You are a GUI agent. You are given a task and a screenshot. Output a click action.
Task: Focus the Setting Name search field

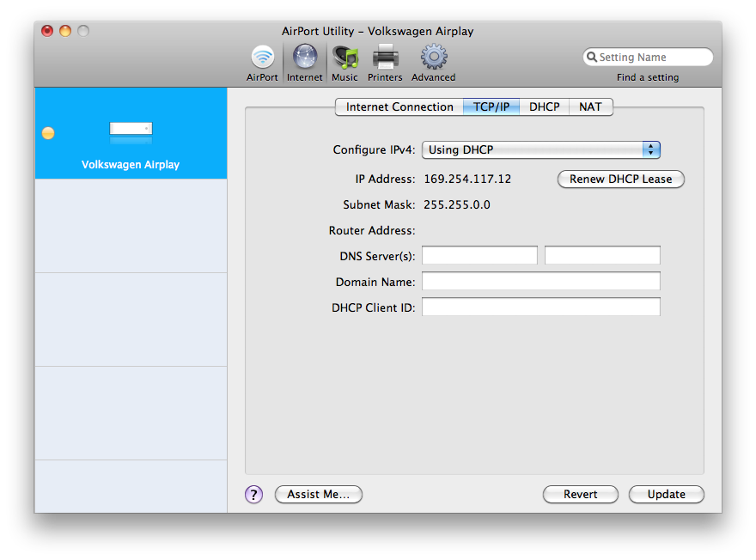(x=648, y=57)
